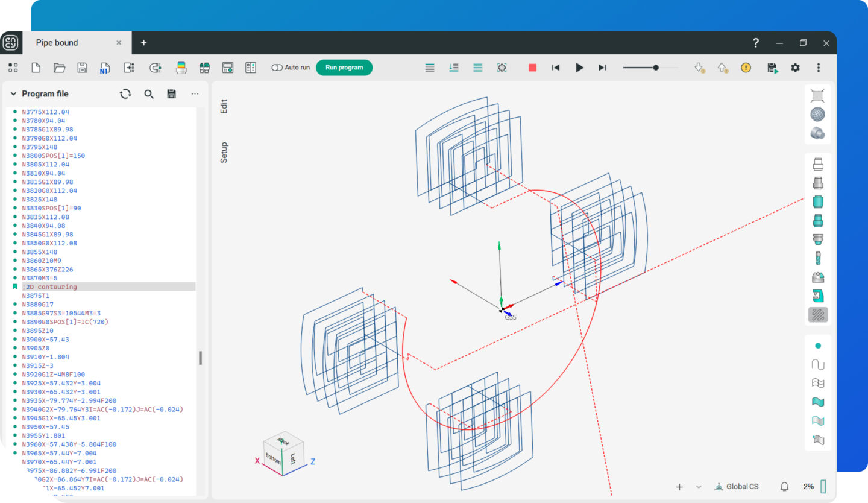This screenshot has width=868, height=503.
Task: Click the calculator-style panel icon in toolbar
Action: pyautogui.click(x=228, y=68)
